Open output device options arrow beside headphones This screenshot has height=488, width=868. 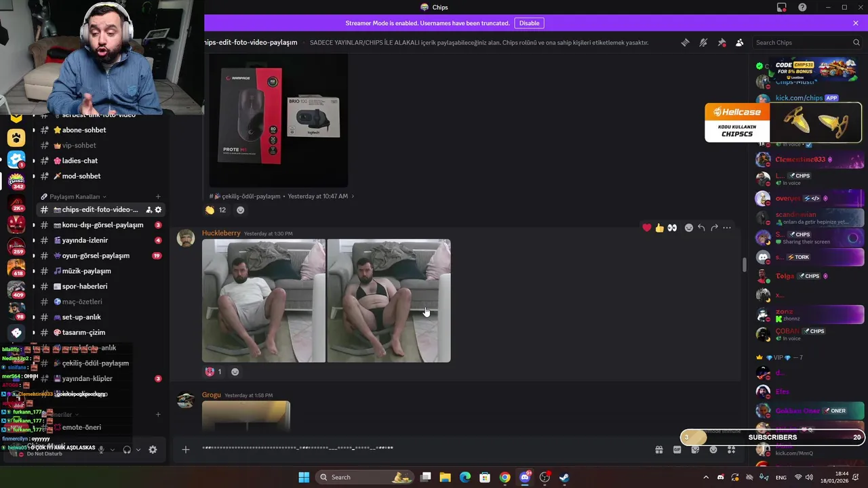[x=138, y=449]
